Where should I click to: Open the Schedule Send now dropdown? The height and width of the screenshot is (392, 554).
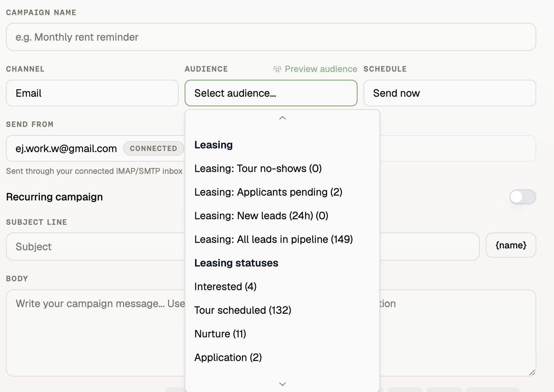click(x=450, y=93)
